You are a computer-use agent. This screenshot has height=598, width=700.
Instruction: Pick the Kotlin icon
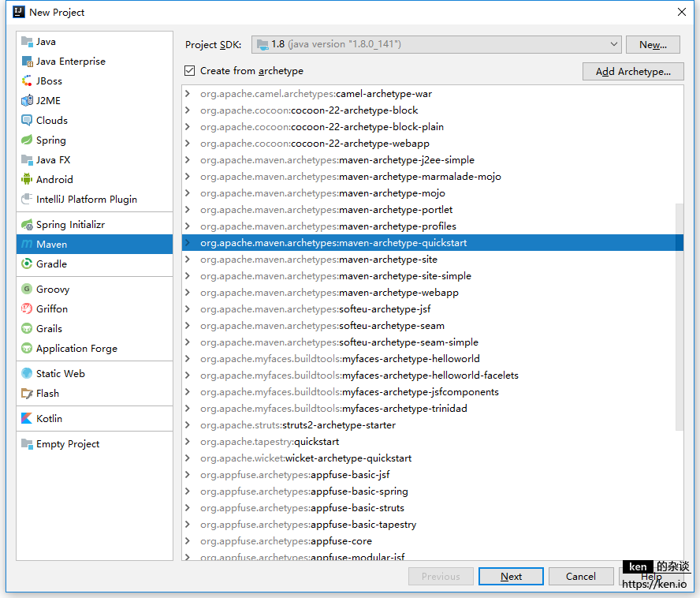click(x=27, y=418)
